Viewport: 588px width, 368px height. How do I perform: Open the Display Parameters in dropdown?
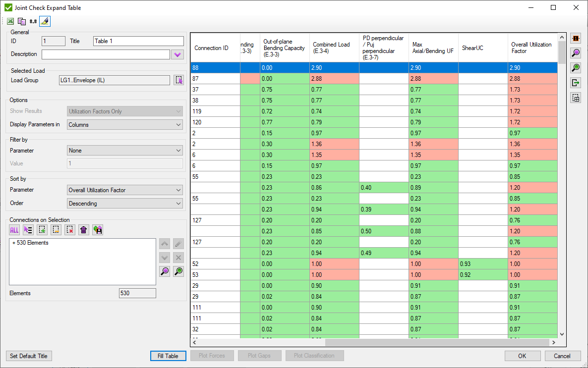point(125,125)
